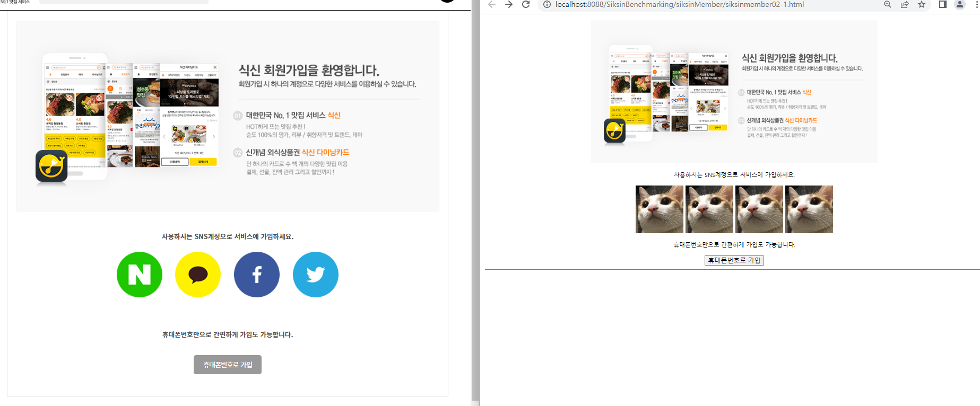Click HOT하게 뜨는 맛집 추천 line, left banner
Image resolution: width=980 pixels, height=406 pixels.
tap(275, 127)
